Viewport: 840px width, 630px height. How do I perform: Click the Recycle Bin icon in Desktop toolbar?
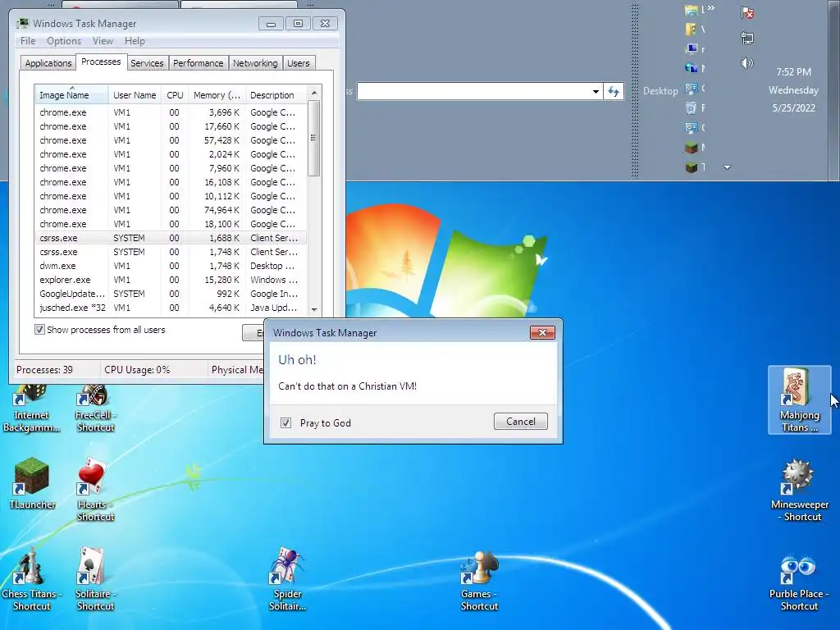tap(692, 107)
